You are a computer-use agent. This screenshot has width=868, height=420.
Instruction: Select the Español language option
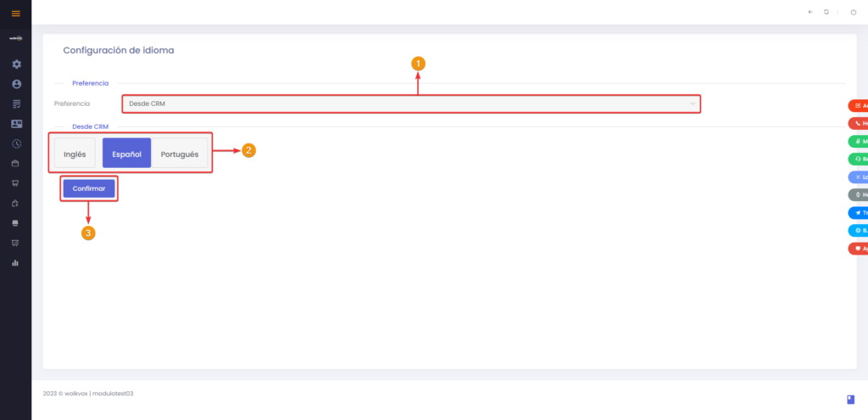coord(127,153)
